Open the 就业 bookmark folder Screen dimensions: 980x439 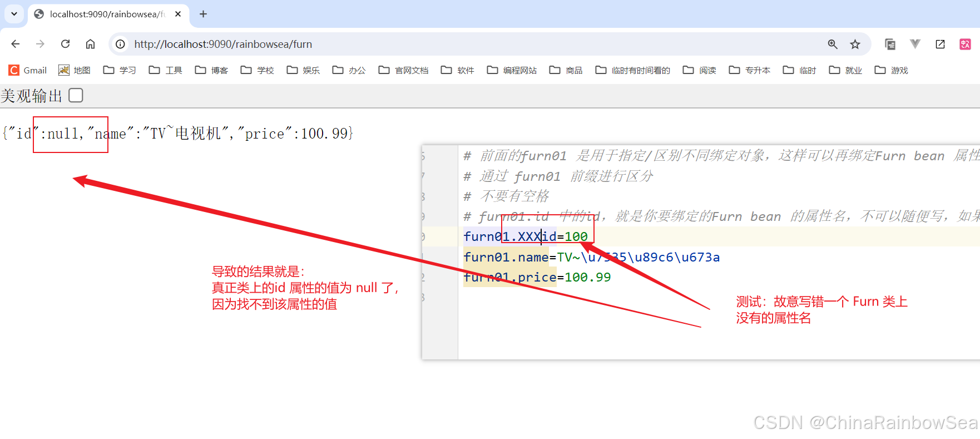click(845, 70)
